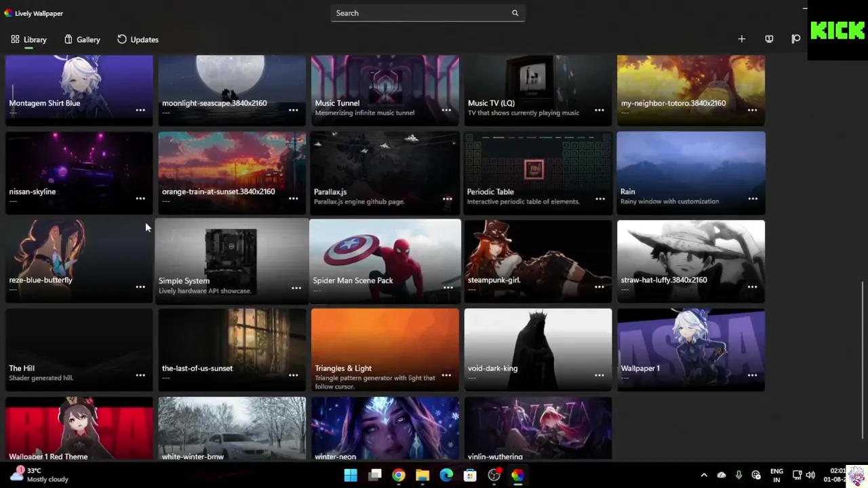The image size is (868, 488).
Task: Apply the moonlight-seascape wallpaper thumbnail
Action: (232, 91)
